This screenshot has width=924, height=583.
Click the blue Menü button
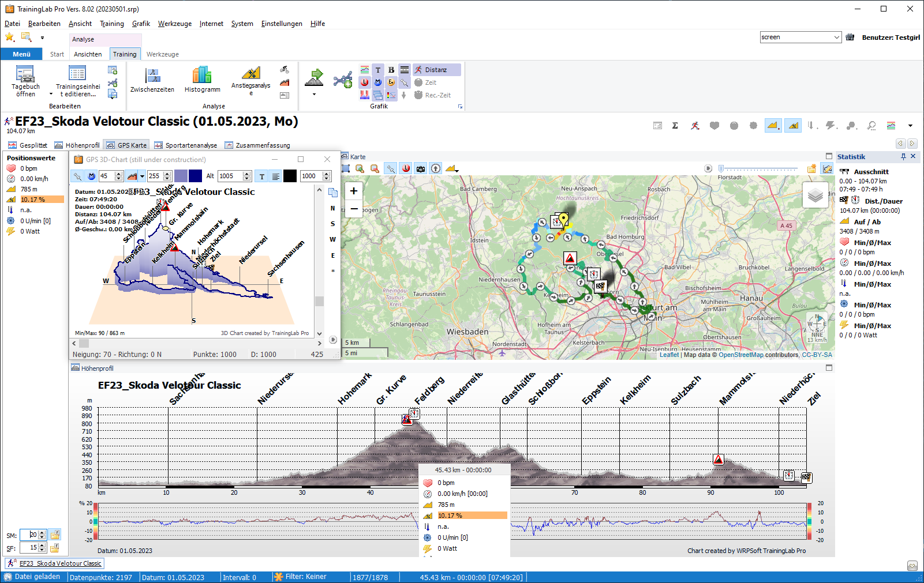[x=21, y=54]
